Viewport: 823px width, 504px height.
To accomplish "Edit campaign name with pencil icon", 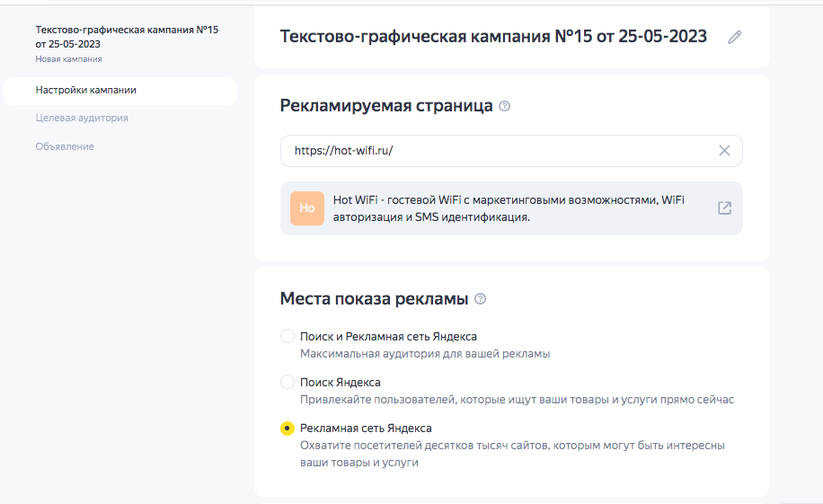I will pyautogui.click(x=734, y=37).
